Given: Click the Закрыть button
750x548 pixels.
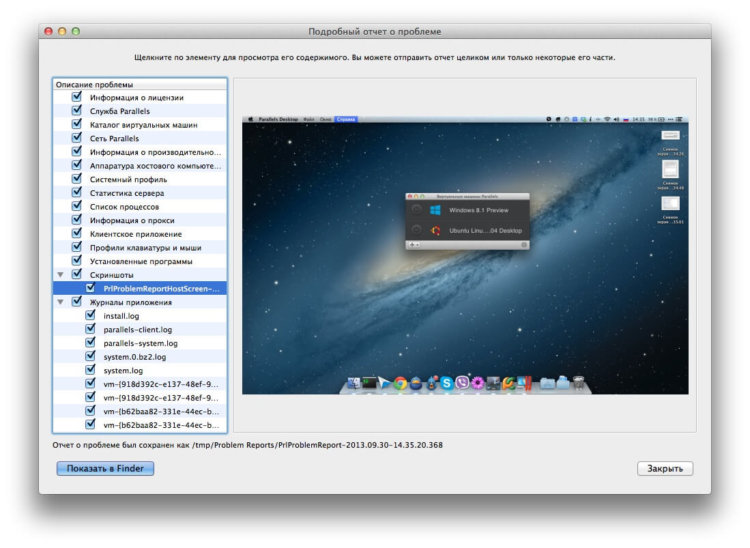Looking at the screenshot, I should (x=665, y=469).
